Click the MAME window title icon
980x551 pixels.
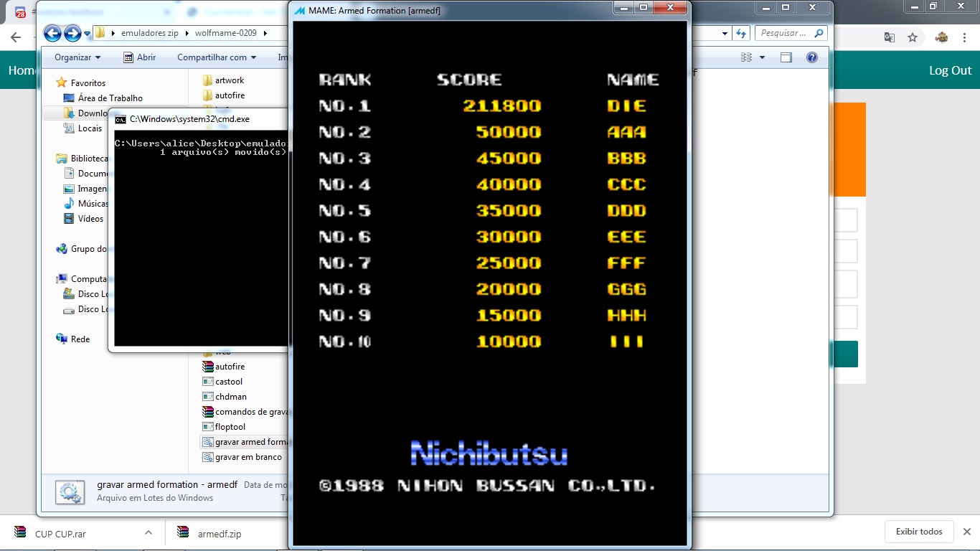[x=299, y=10]
